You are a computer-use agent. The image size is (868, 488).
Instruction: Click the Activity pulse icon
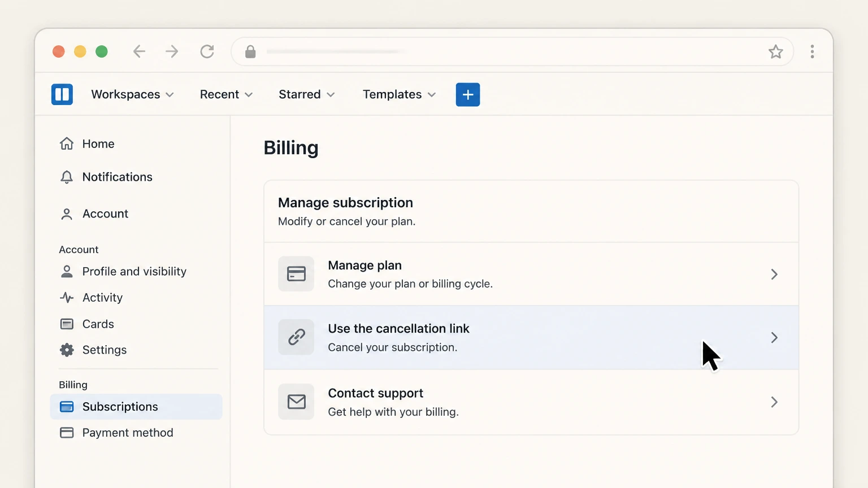(67, 298)
